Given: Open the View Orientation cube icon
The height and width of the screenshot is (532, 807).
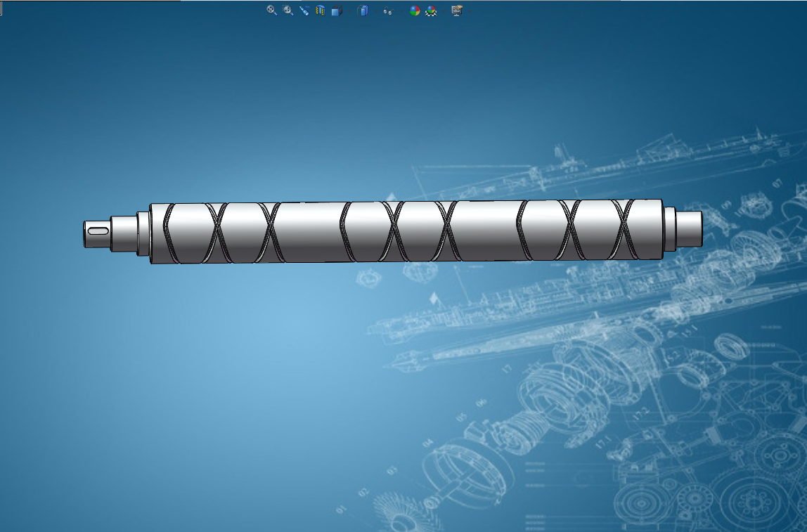Looking at the screenshot, I should 337,11.
